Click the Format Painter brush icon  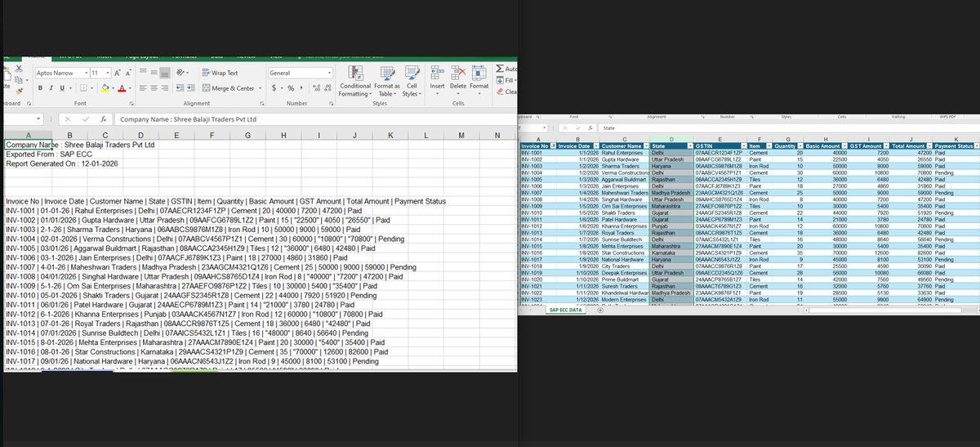19,92
